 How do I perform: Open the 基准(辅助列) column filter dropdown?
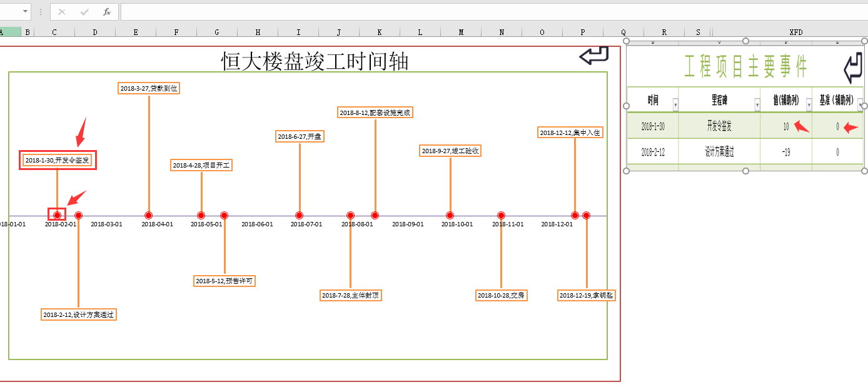[860, 104]
